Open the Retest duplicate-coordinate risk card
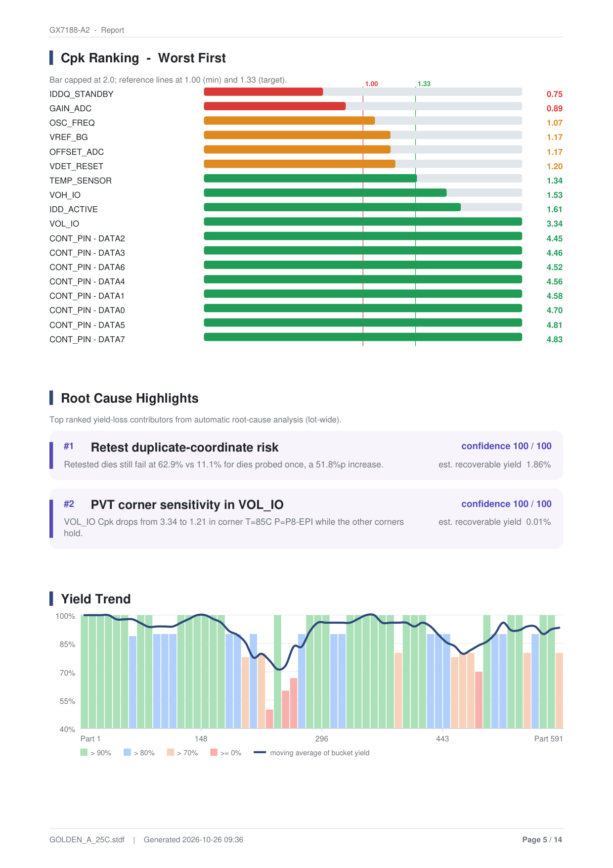 [x=306, y=455]
